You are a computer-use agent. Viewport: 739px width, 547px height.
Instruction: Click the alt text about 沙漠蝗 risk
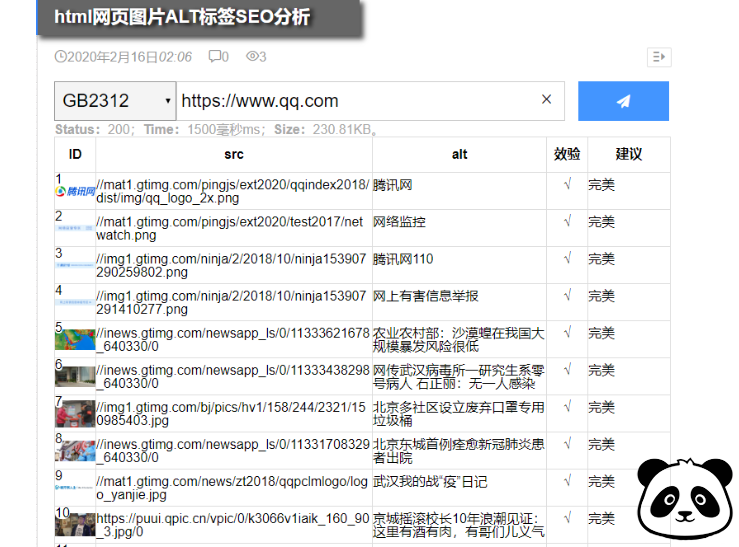[459, 340]
